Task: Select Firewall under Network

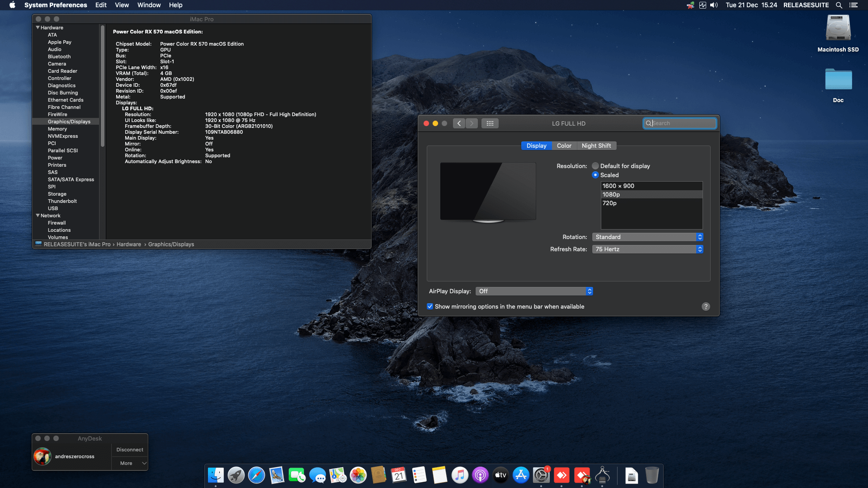Action: point(57,223)
